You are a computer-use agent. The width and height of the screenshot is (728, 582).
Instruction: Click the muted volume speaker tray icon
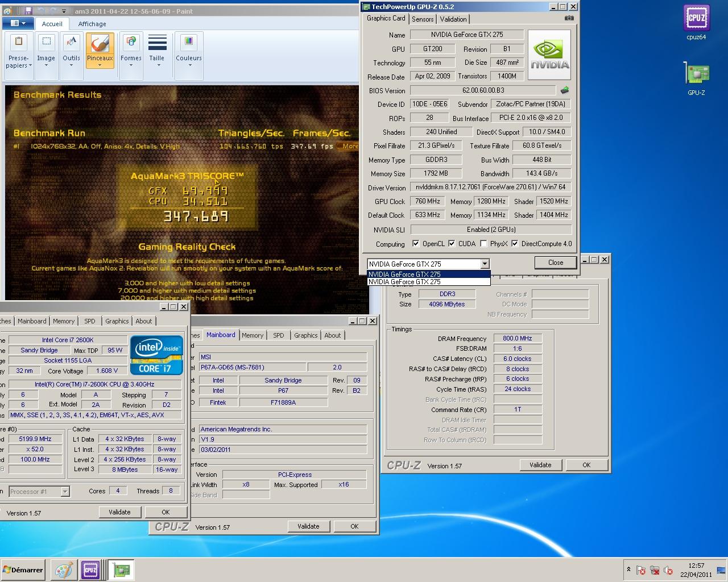tap(668, 571)
